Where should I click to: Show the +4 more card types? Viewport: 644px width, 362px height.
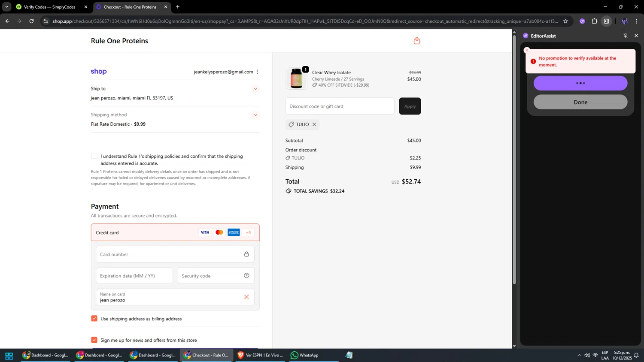[x=248, y=232]
